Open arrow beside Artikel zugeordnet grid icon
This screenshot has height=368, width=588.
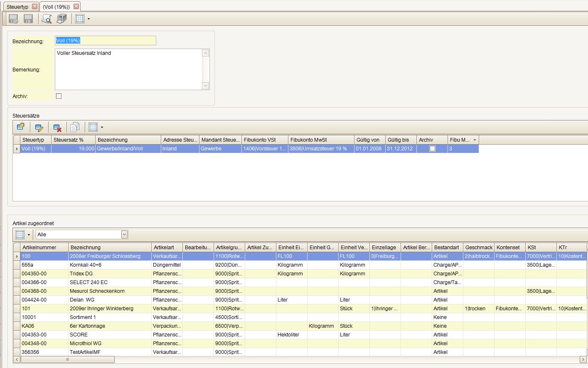[x=29, y=235]
